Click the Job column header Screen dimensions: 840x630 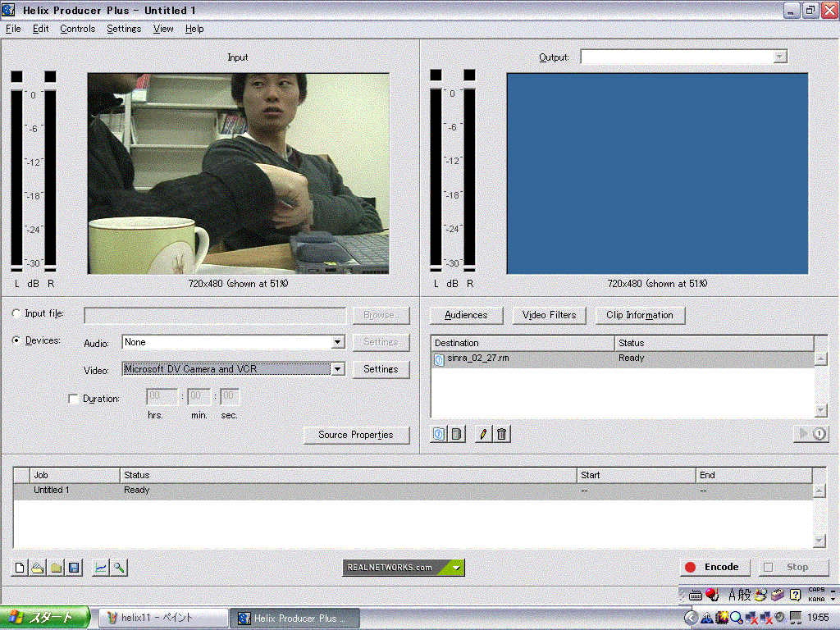click(75, 475)
